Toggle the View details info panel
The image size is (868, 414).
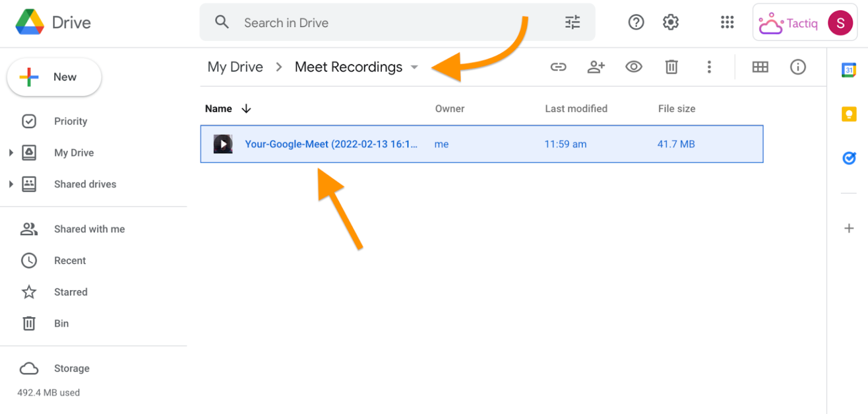[x=797, y=67]
